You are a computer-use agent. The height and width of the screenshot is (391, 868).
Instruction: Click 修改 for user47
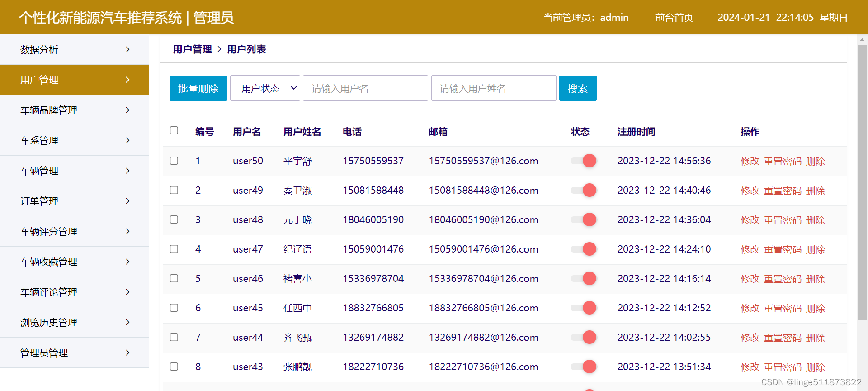(750, 249)
